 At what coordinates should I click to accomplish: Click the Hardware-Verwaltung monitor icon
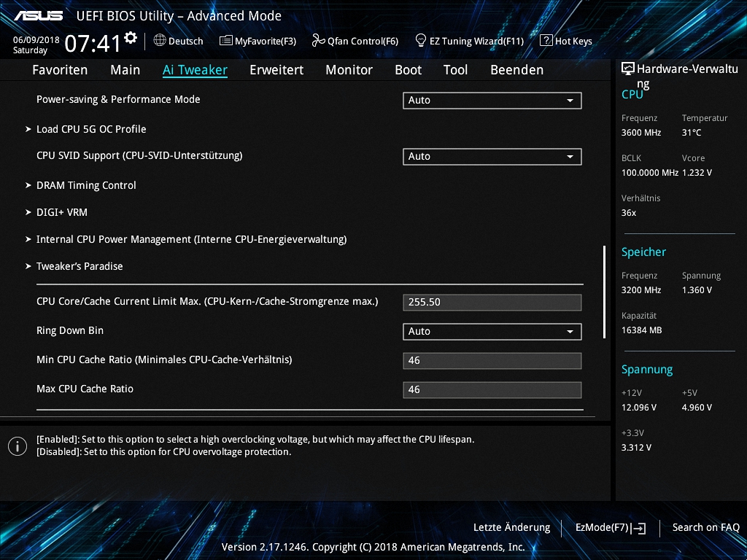[x=628, y=69]
